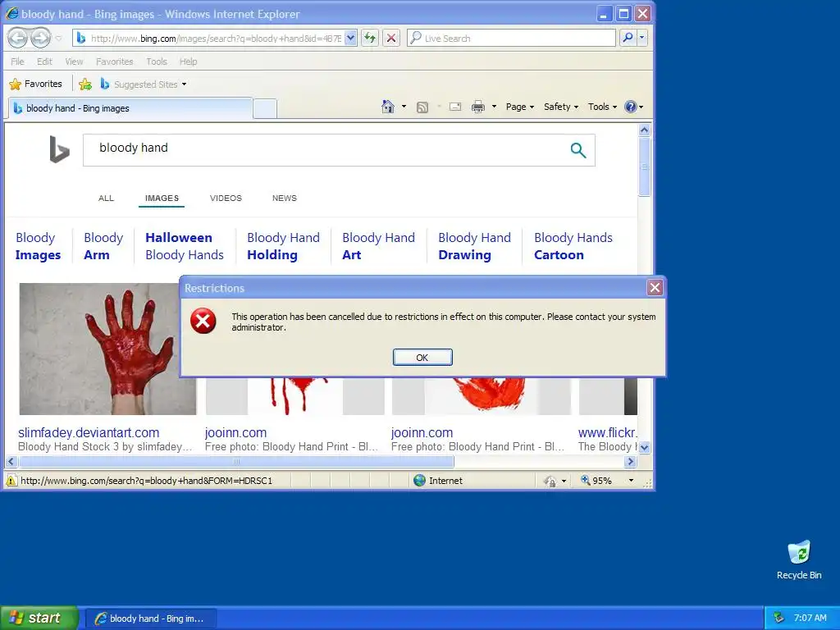Click Bloody Hand Holding suggestion
This screenshot has height=630, width=840.
[283, 246]
